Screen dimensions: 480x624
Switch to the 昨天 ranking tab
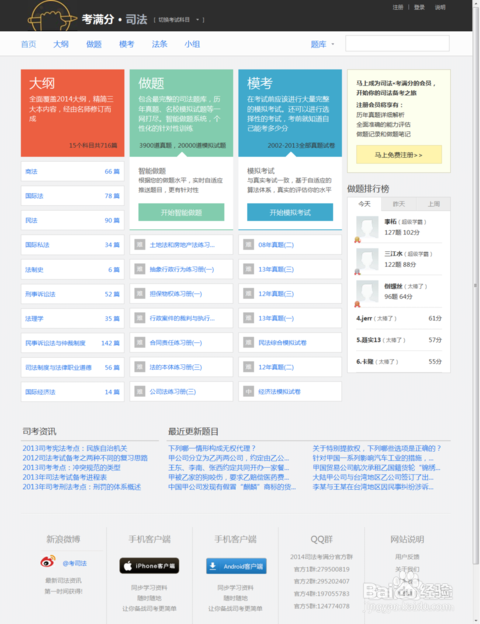399,204
